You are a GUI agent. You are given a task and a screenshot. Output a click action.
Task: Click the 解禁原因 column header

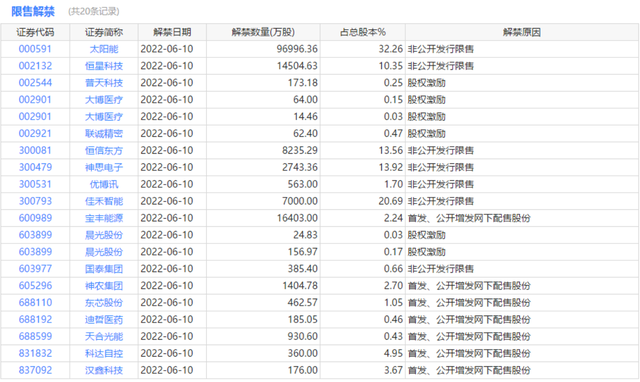522,32
